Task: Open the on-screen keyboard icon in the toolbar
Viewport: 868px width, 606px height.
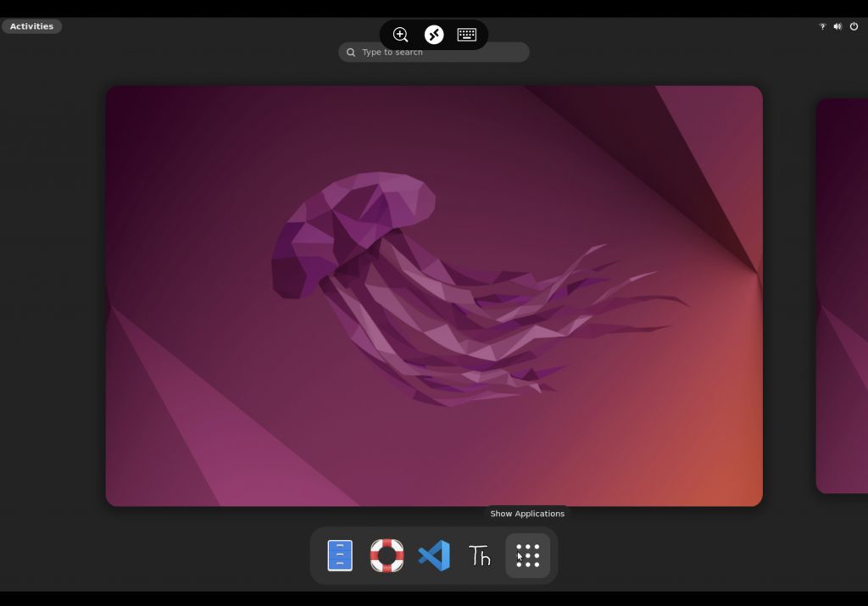Action: tap(467, 35)
